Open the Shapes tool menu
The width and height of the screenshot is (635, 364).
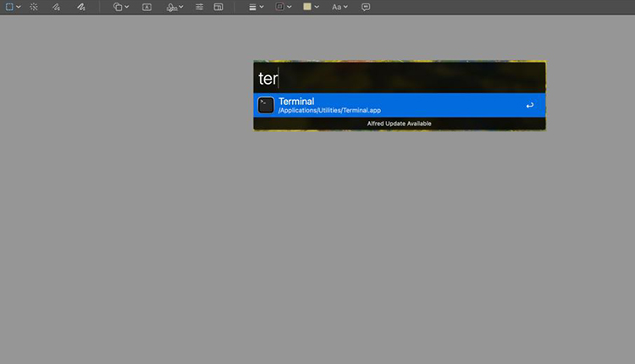pyautogui.click(x=121, y=7)
